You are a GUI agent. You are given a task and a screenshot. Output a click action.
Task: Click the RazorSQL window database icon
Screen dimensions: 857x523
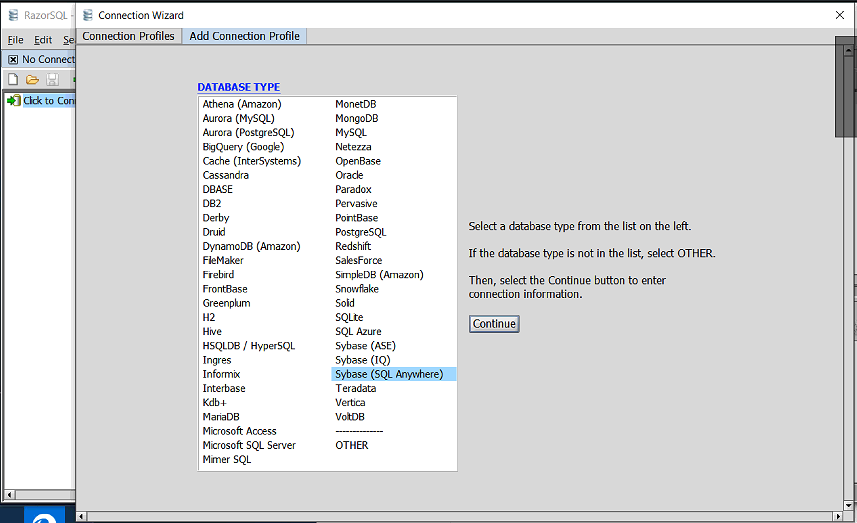[x=14, y=15]
